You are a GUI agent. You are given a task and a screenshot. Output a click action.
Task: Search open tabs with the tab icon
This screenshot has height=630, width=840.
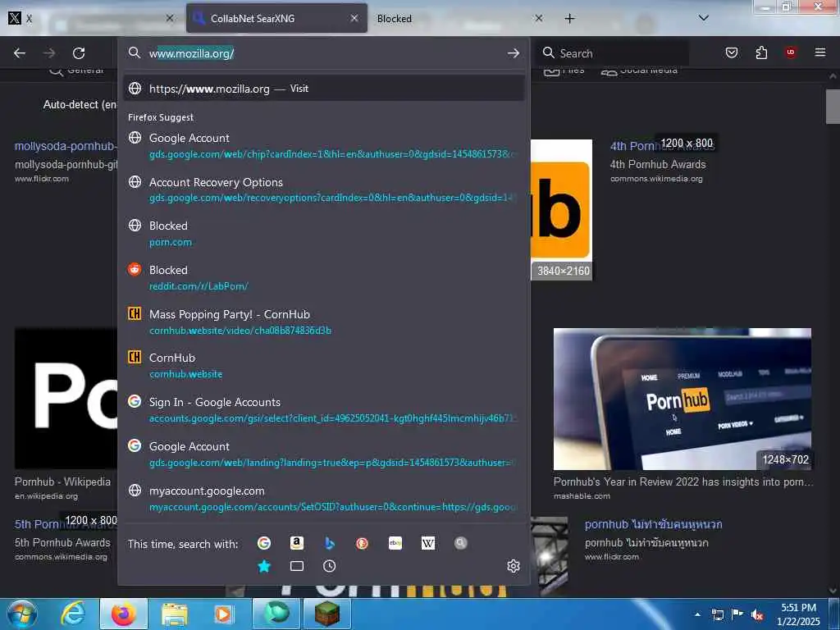click(x=297, y=566)
